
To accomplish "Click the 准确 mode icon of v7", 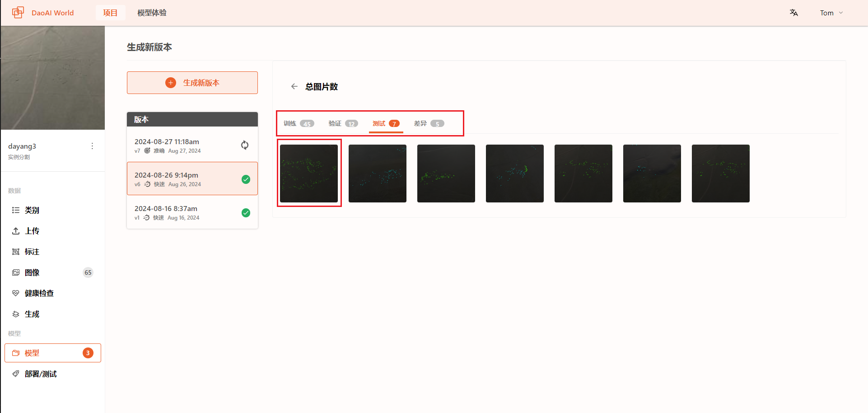I will point(147,150).
